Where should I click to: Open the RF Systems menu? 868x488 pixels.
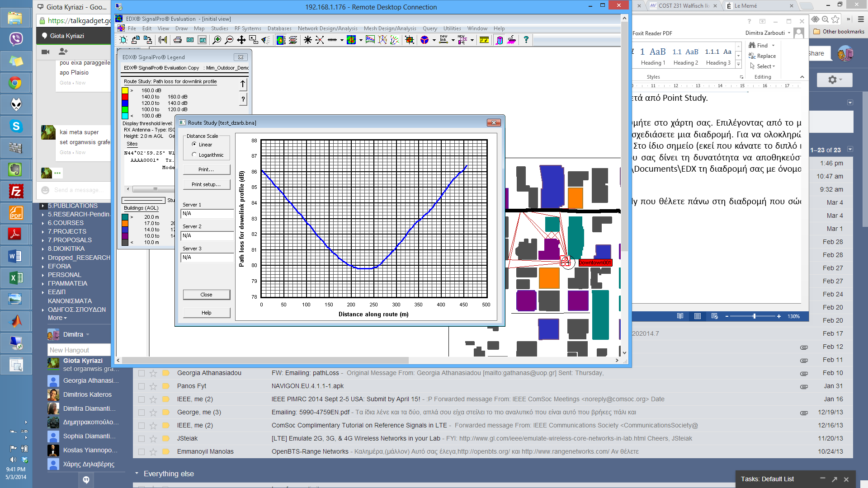tap(248, 28)
